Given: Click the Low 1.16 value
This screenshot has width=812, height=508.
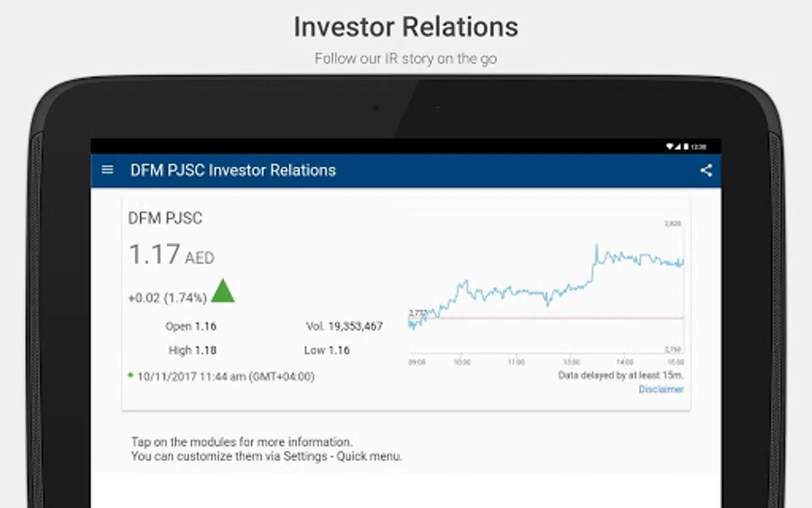Looking at the screenshot, I should pyautogui.click(x=327, y=351).
